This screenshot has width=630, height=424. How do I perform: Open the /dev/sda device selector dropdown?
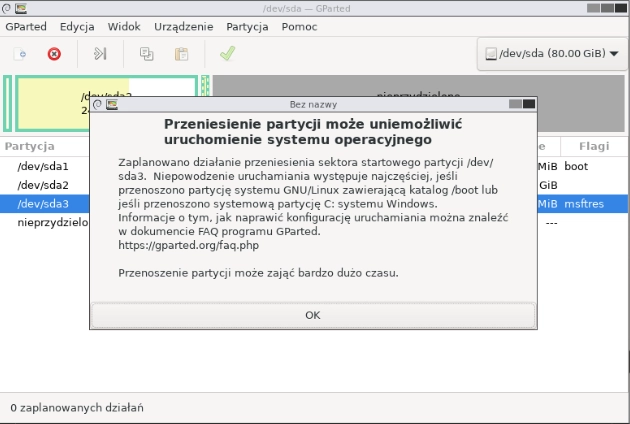550,54
